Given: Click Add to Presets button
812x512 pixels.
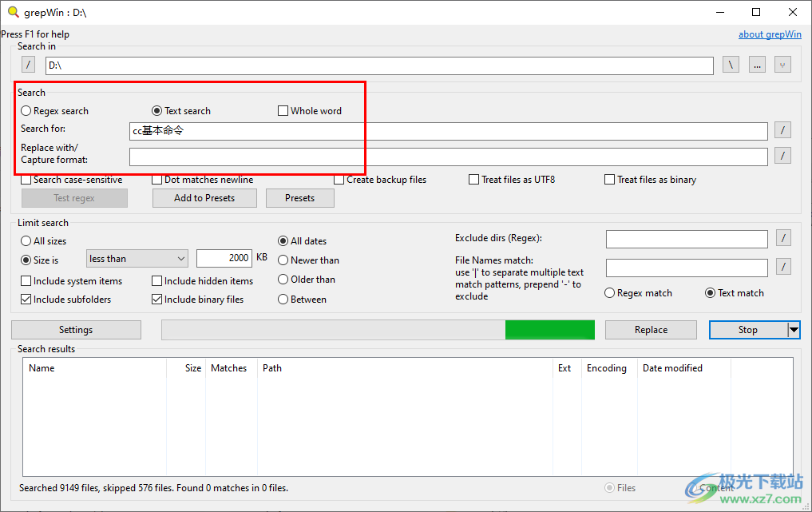Looking at the screenshot, I should pos(204,198).
